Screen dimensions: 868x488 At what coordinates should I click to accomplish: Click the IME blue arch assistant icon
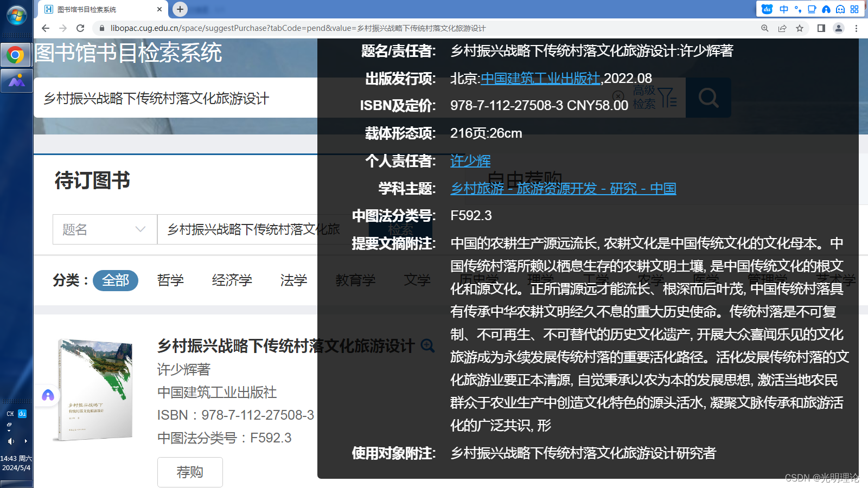coord(826,9)
